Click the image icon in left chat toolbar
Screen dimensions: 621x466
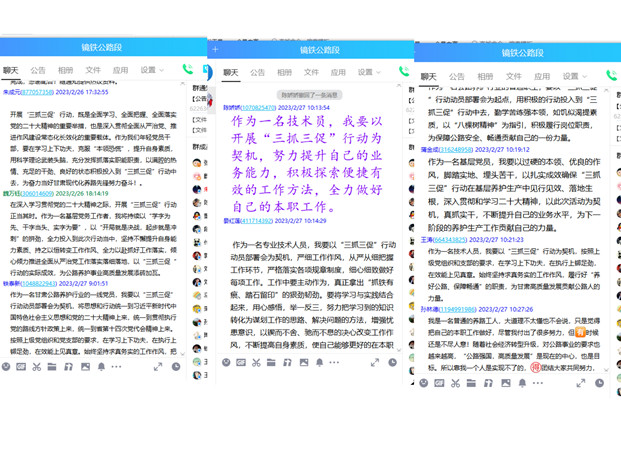[85, 367]
